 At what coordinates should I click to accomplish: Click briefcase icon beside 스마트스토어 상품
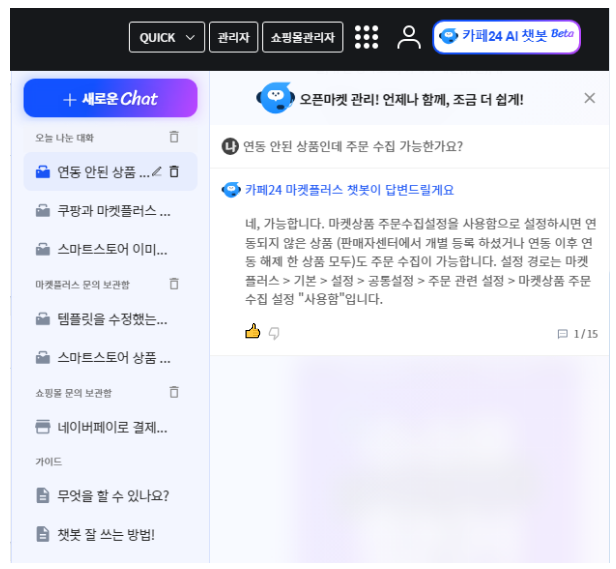coord(43,358)
